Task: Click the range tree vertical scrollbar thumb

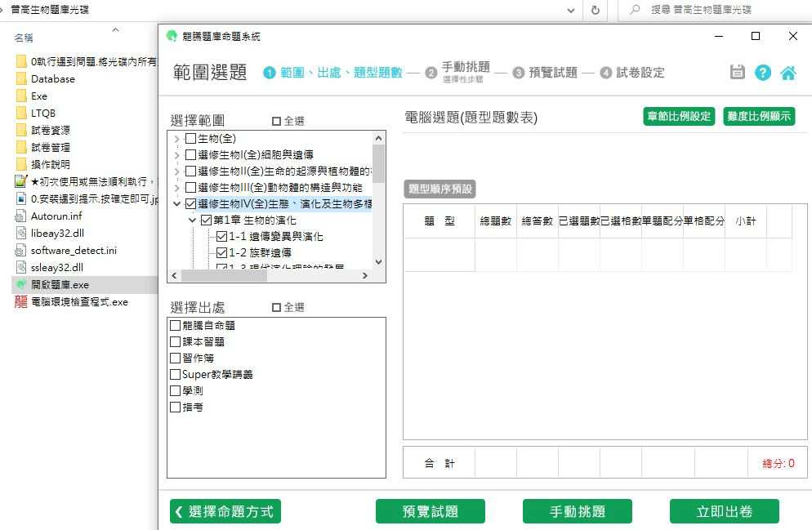Action: click(x=378, y=163)
